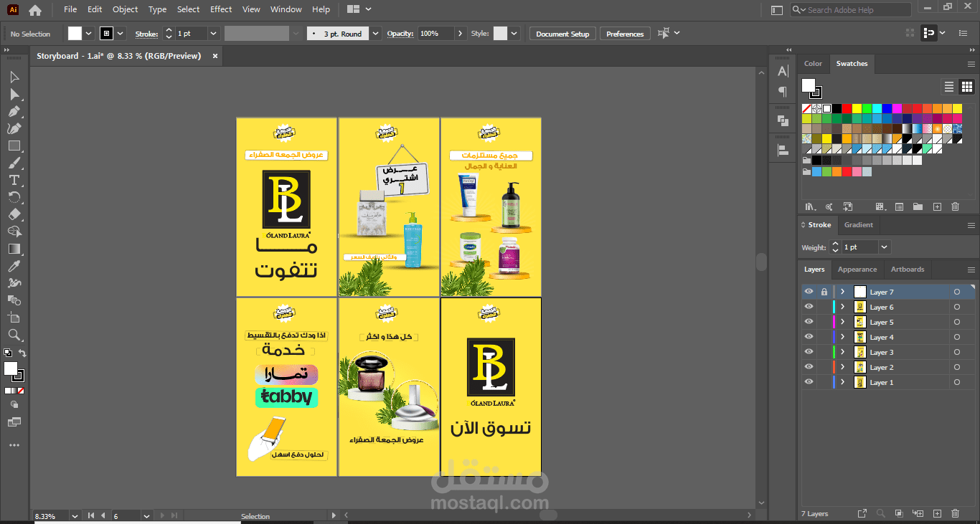Hide Layer 6 with eye icon
Image resolution: width=980 pixels, height=524 pixels.
(809, 307)
